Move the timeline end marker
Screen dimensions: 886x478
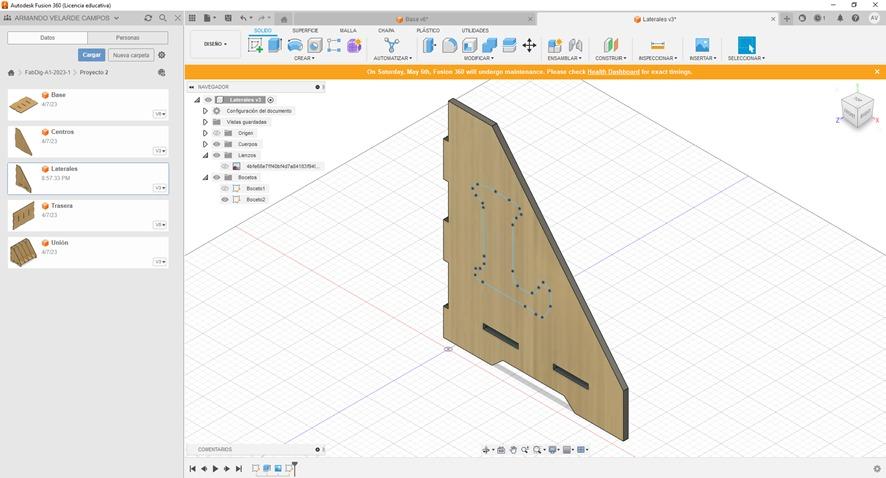(294, 467)
